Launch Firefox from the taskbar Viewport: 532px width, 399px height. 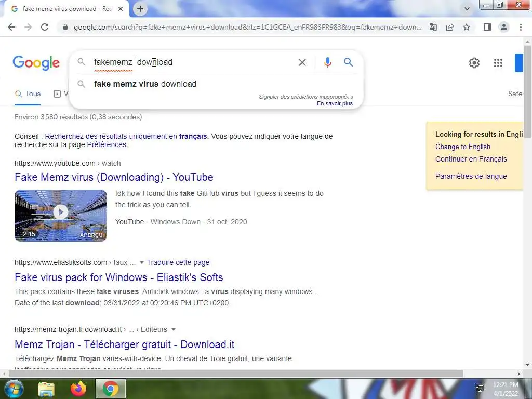78,389
